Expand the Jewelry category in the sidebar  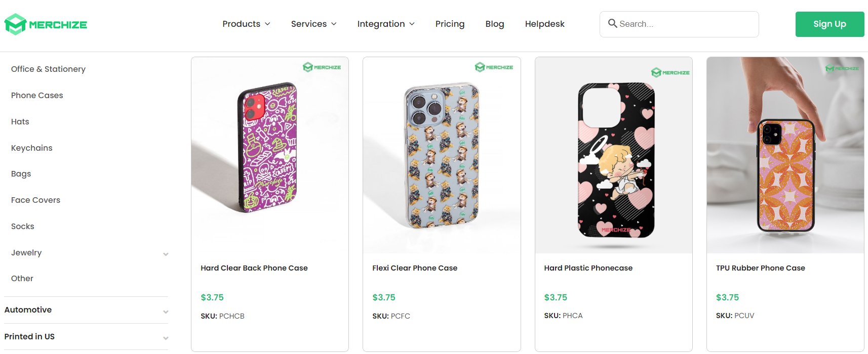coord(166,254)
